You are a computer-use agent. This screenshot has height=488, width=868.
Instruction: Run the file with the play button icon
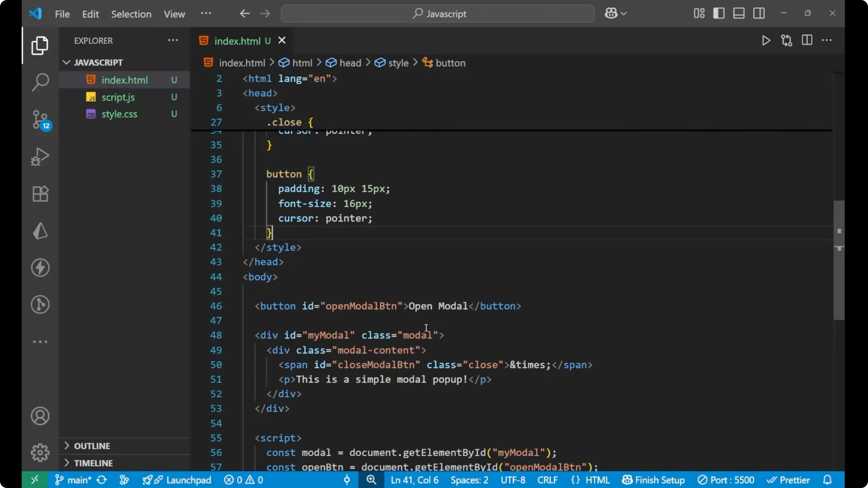tap(766, 40)
